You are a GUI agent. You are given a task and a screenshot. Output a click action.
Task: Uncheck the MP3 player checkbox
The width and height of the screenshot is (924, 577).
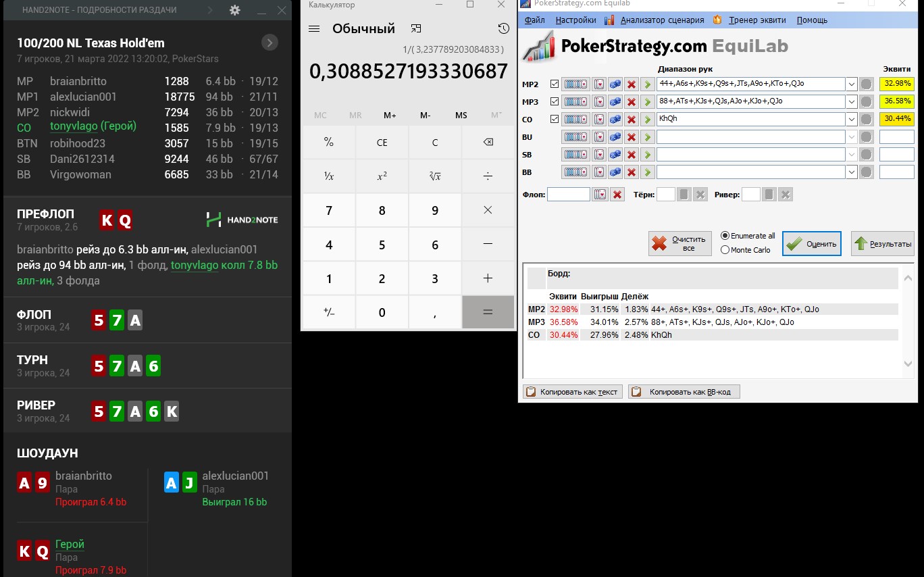555,101
